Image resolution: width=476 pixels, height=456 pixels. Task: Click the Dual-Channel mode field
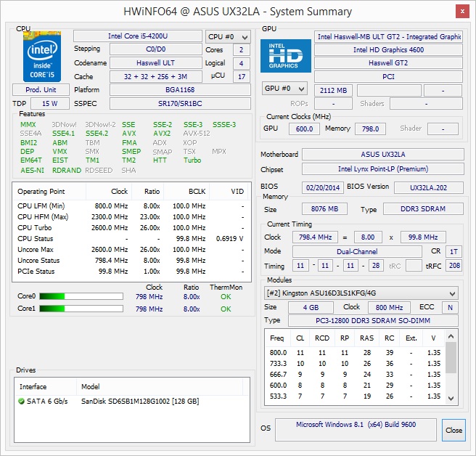coord(357,251)
